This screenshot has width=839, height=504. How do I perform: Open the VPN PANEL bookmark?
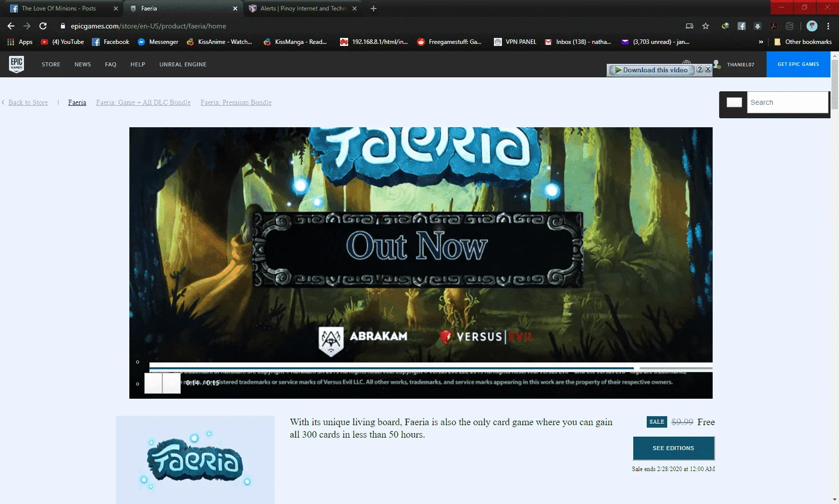pos(515,42)
